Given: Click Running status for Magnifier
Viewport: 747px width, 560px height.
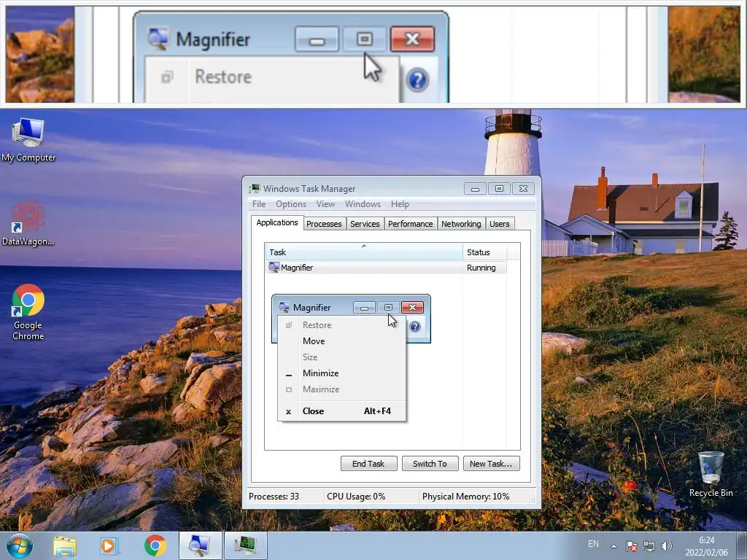Looking at the screenshot, I should (481, 268).
